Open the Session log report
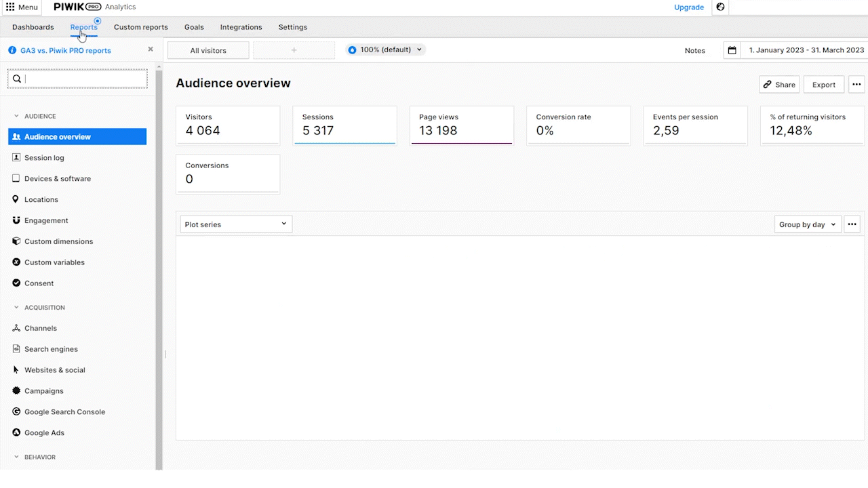This screenshot has height=488, width=868. (x=44, y=158)
